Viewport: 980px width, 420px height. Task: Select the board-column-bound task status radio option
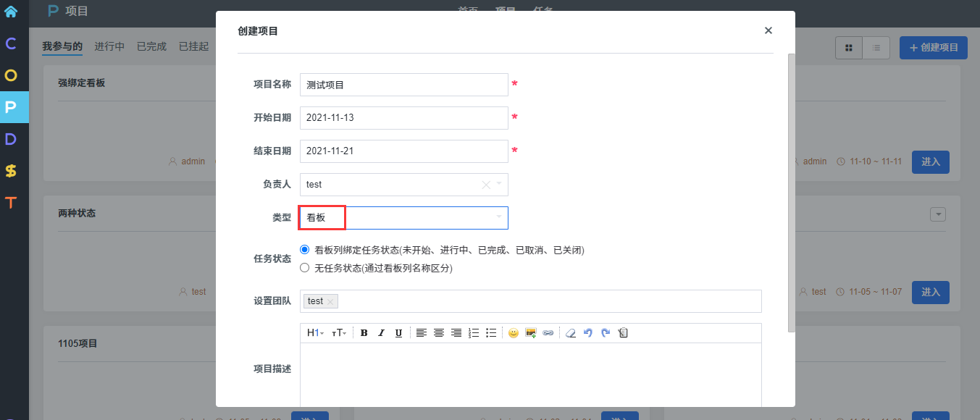tap(305, 250)
